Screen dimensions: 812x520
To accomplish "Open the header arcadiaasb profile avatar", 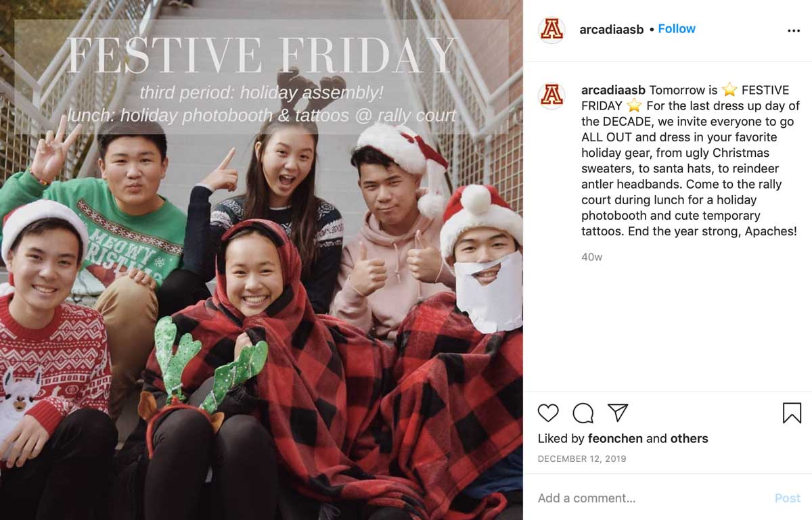I will 551,30.
